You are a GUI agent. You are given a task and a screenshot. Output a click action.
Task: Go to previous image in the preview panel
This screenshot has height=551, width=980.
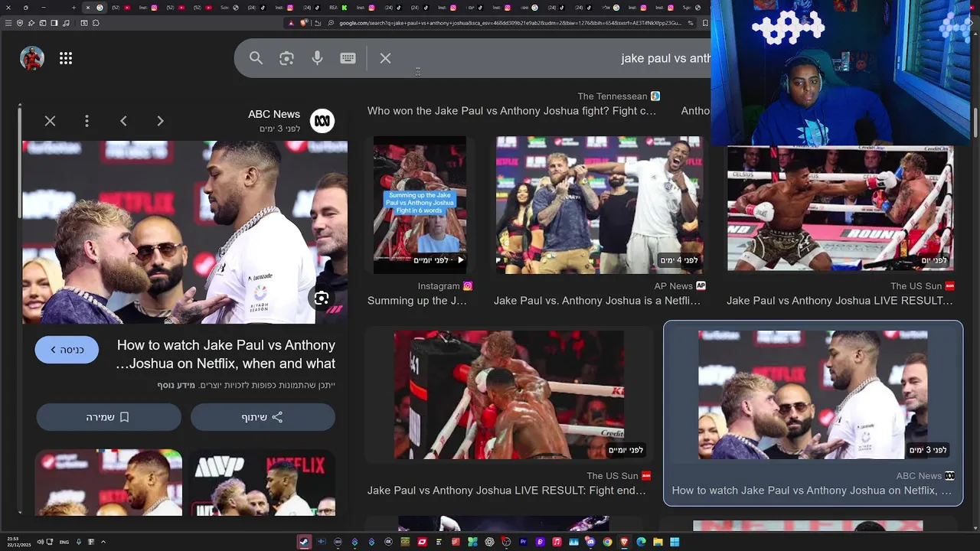[x=123, y=121]
